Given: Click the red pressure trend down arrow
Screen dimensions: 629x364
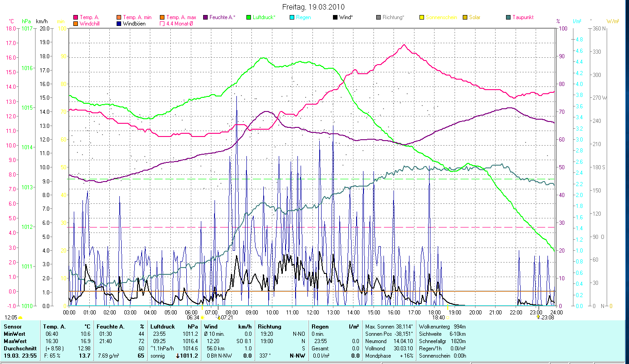Looking at the screenshot, I should click(x=178, y=356).
